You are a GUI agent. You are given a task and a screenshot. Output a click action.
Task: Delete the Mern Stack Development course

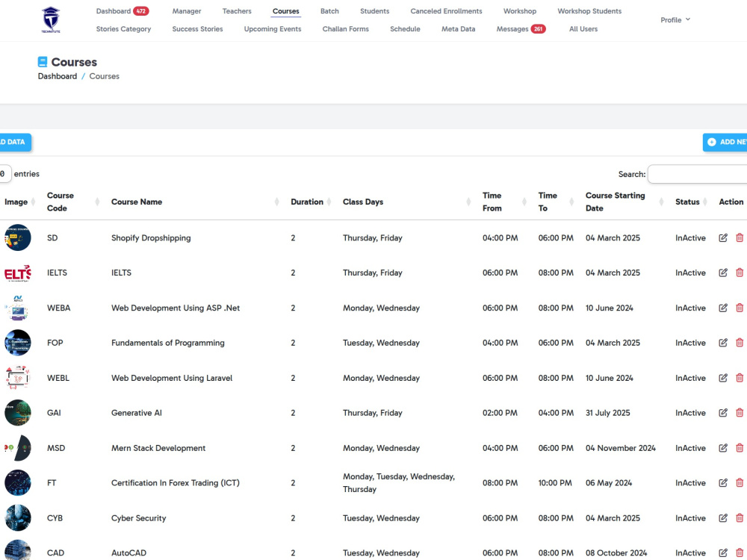[x=740, y=447]
